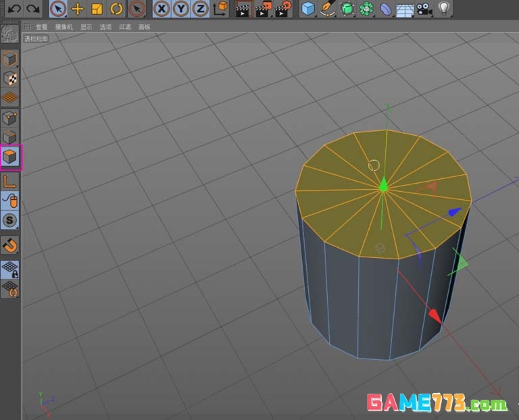Image resolution: width=519 pixels, height=420 pixels.
Task: Open the 查看 viewport menu
Action: [42, 27]
